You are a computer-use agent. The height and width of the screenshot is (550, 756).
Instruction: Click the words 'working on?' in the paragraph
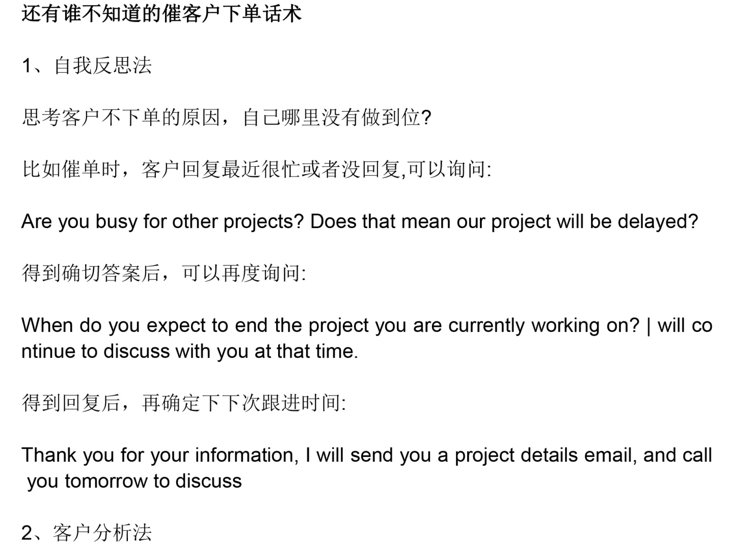pyautogui.click(x=585, y=325)
